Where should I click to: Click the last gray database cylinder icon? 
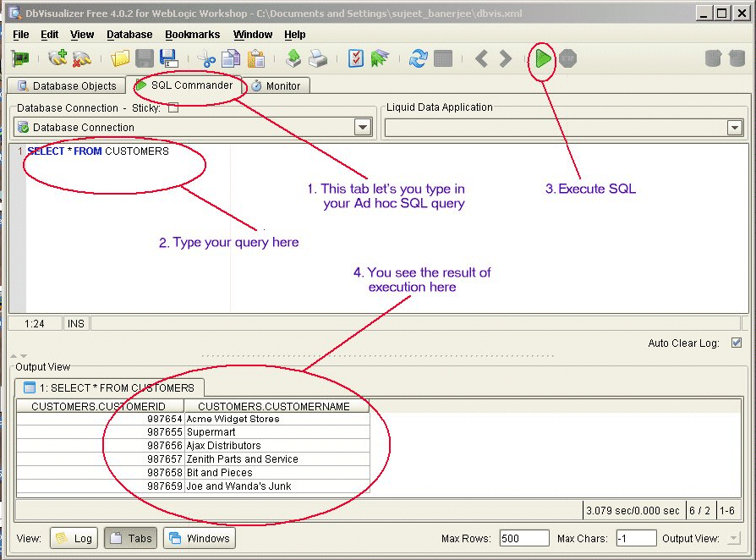click(x=737, y=58)
